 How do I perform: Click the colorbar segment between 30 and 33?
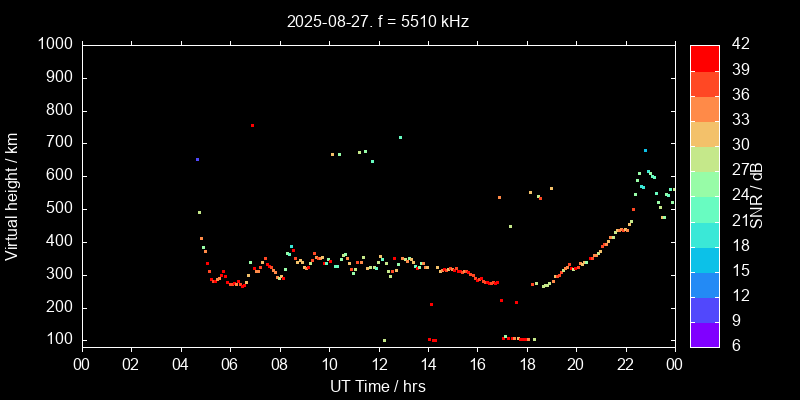pyautogui.click(x=705, y=133)
